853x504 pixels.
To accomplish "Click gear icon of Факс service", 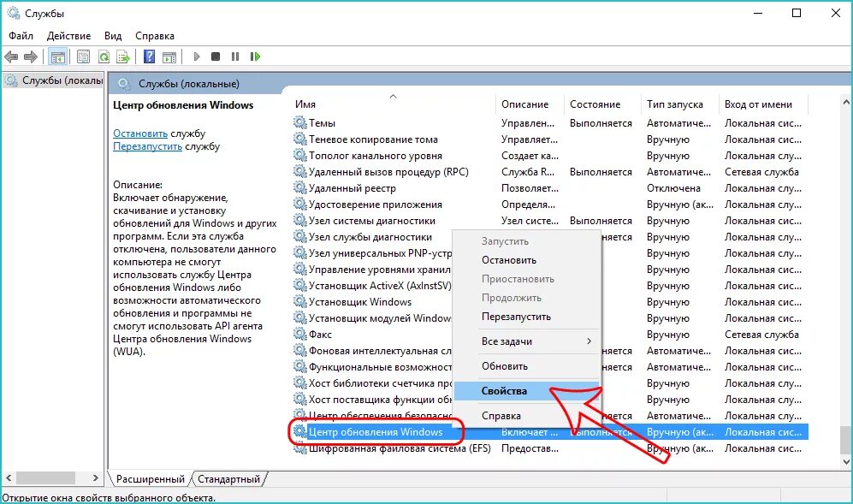I will 299,334.
